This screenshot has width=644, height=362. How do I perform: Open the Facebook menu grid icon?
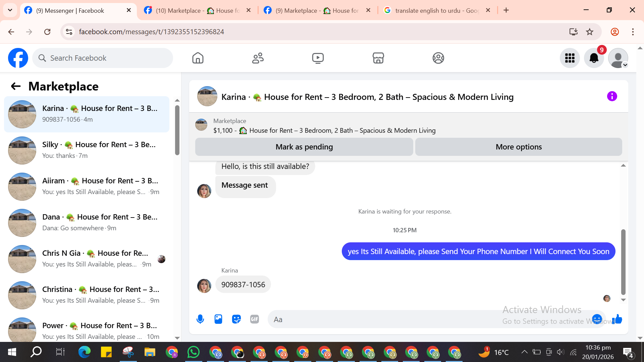point(570,58)
